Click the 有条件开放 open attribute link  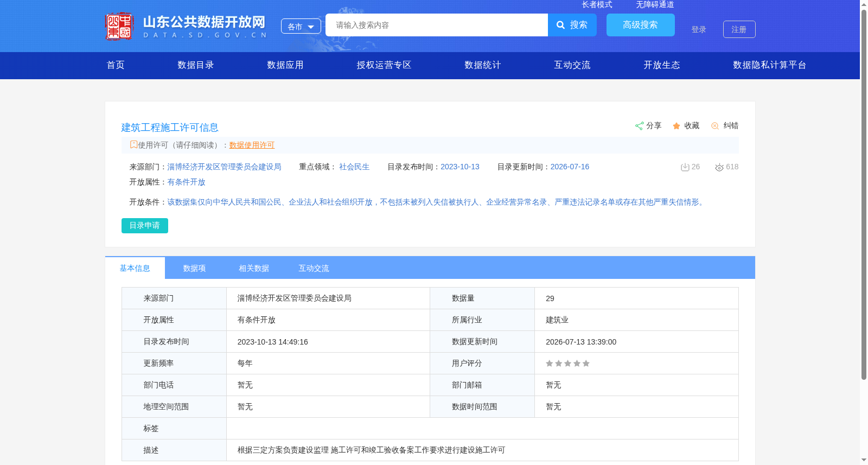[186, 182]
